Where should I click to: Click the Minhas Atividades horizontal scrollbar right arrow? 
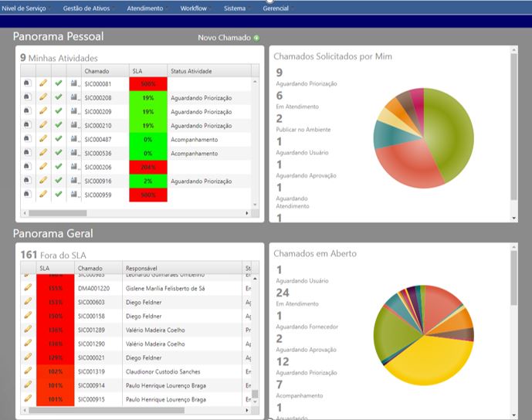248,213
